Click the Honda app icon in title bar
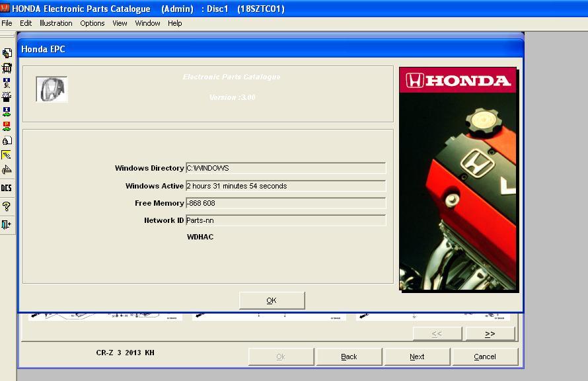Image resolution: width=588 pixels, height=381 pixels. tap(5, 7)
